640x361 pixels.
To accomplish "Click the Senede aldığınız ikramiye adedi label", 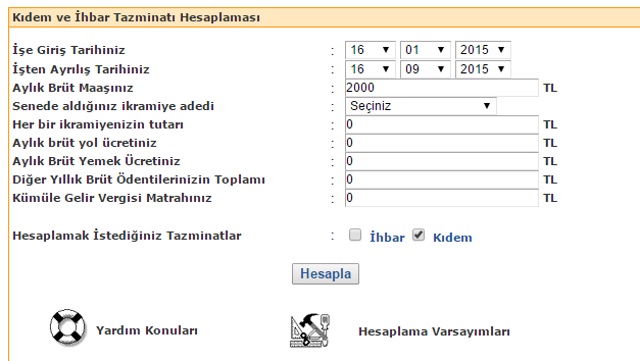I will click(113, 106).
